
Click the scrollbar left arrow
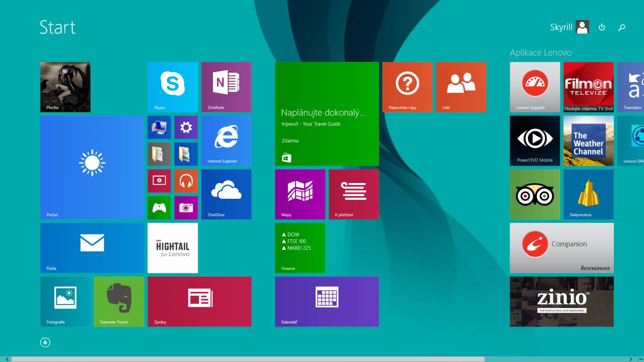tap(7, 359)
